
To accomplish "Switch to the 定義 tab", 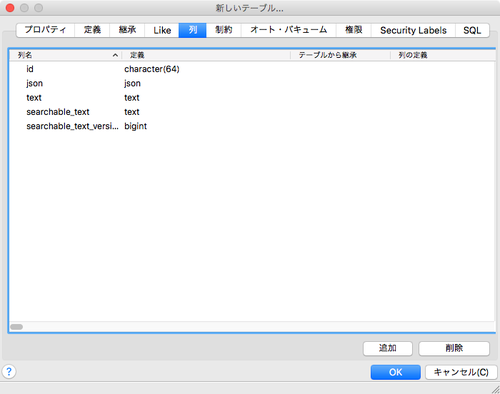I will 92,30.
